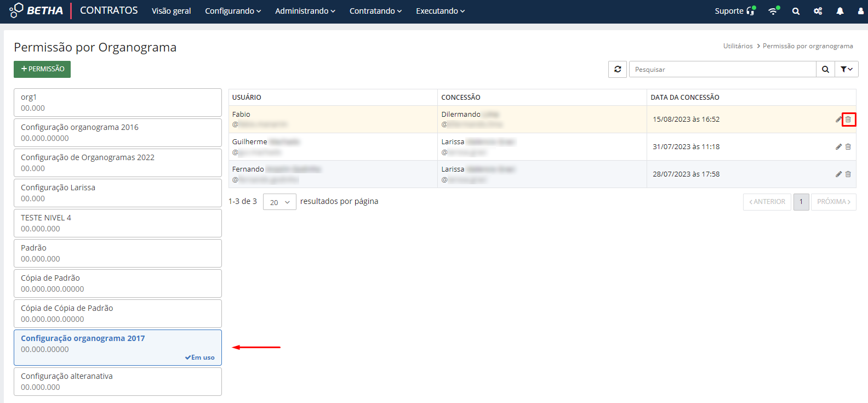Image resolution: width=868 pixels, height=403 pixels.
Task: Click user Fabio in table
Action: [241, 114]
